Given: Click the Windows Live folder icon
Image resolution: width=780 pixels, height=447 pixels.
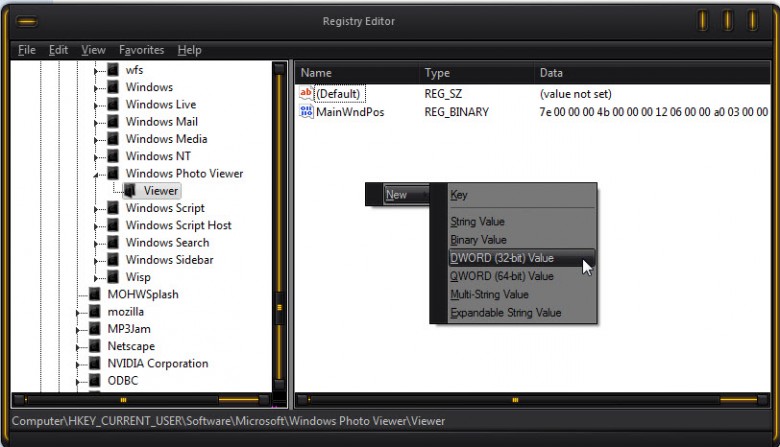Looking at the screenshot, I should (113, 104).
